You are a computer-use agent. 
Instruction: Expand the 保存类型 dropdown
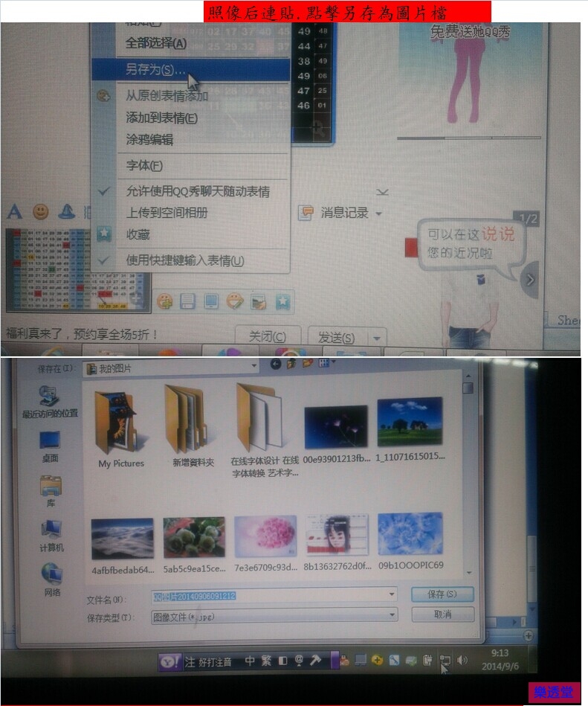392,614
